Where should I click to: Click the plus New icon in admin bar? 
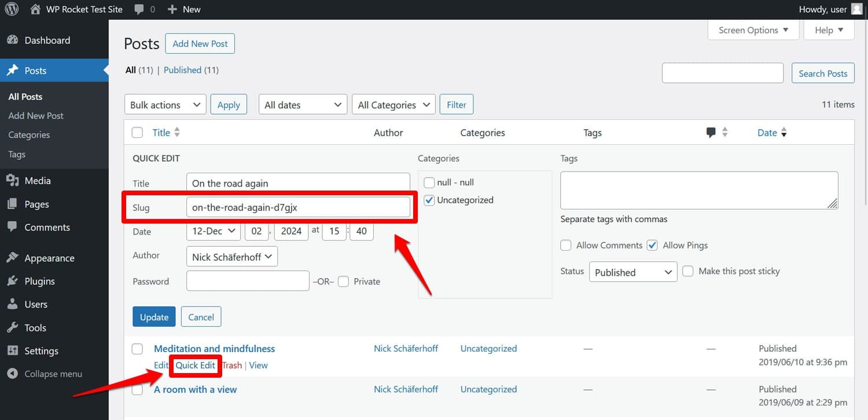point(172,9)
